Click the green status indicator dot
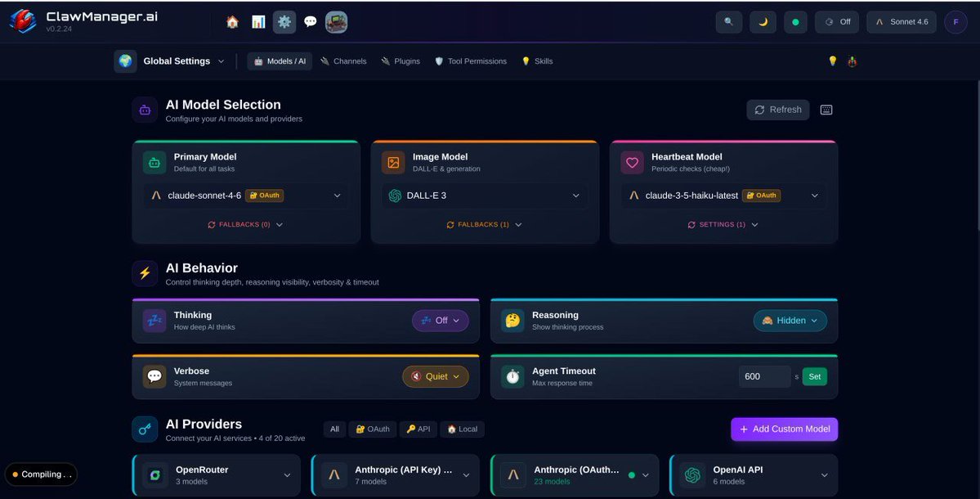The width and height of the screenshot is (980, 499). point(794,21)
